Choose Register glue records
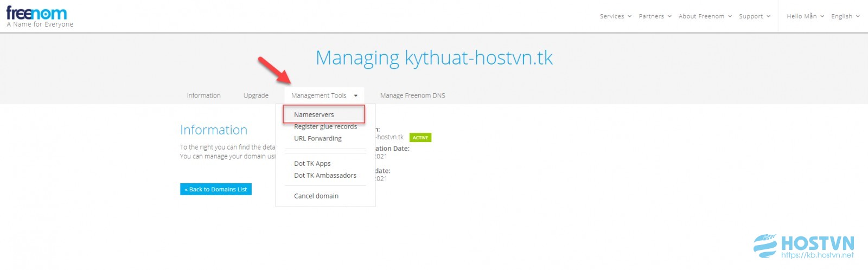 325,126
